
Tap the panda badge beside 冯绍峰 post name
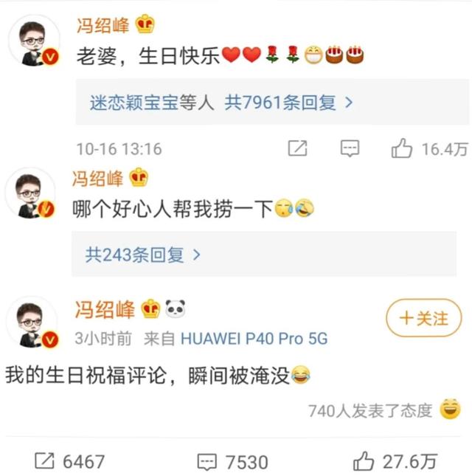pos(176,308)
